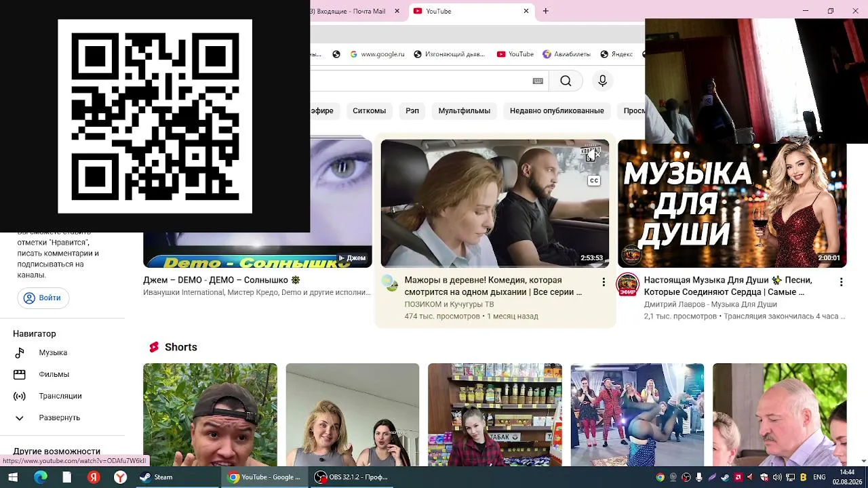Open the Изгоняющий дьяв... bookmark
This screenshot has height=488, width=868.
449,54
